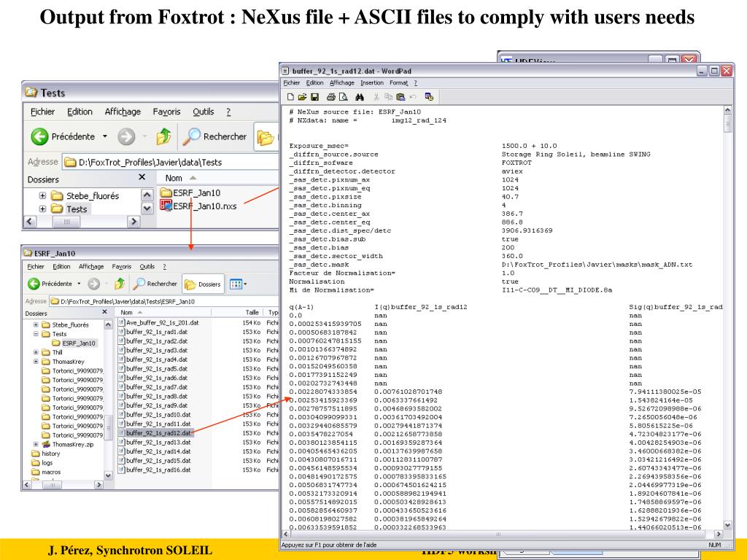This screenshot has width=747, height=560.
Task: Click the Print icon in WordPad toolbar
Action: (331, 97)
